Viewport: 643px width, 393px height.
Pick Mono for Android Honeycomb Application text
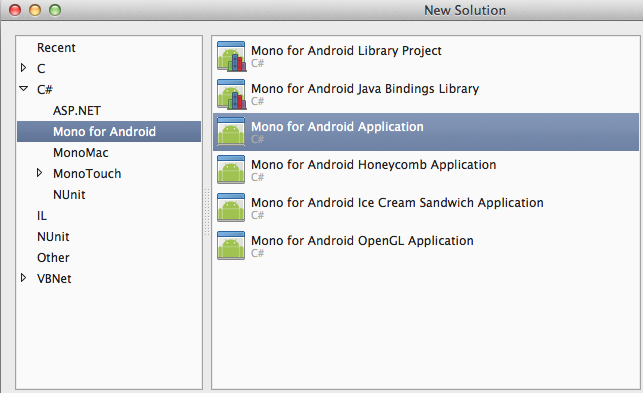point(374,165)
